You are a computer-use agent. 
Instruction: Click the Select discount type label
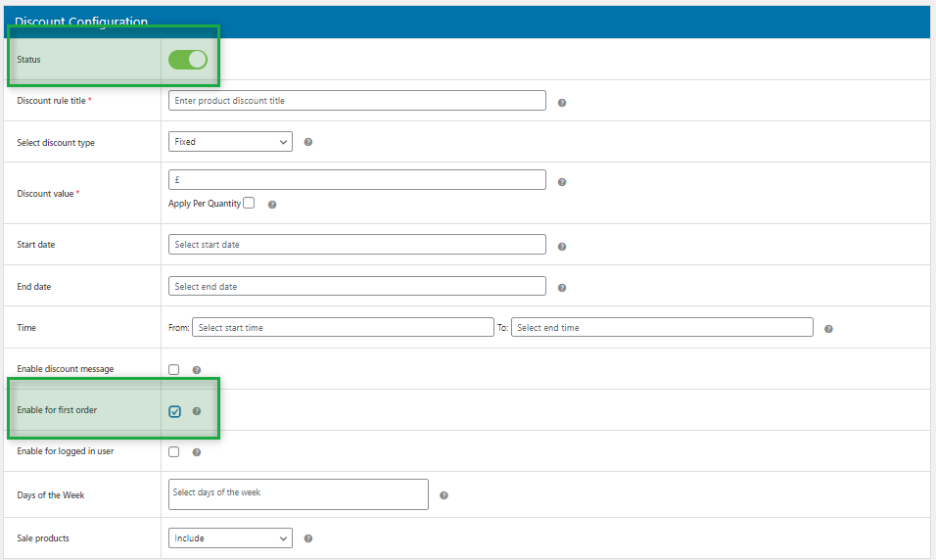click(56, 143)
